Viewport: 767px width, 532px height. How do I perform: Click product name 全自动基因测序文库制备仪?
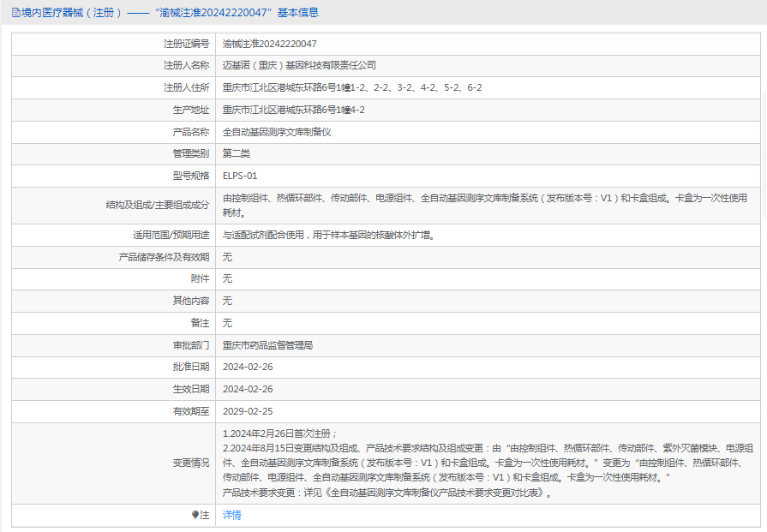tap(277, 132)
